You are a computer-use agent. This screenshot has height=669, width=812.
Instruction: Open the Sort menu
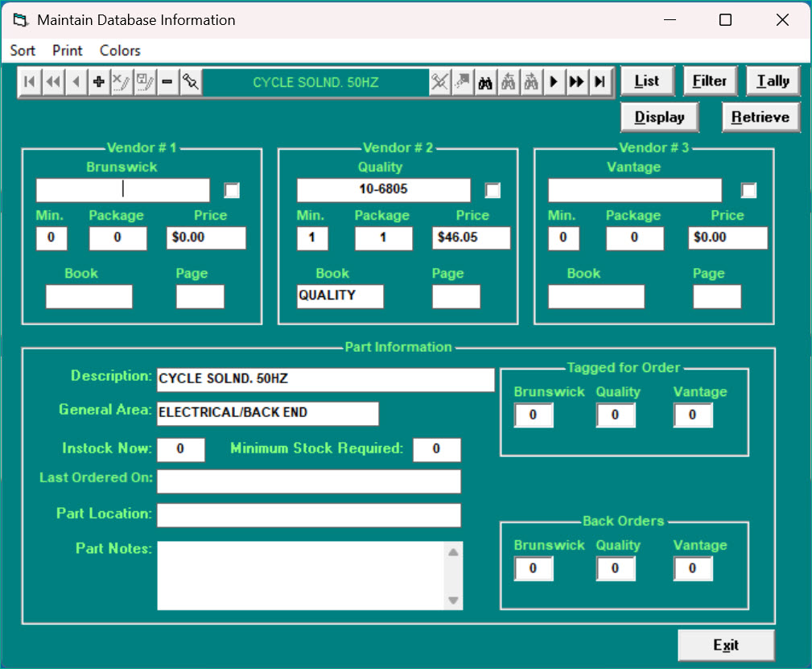(x=23, y=51)
